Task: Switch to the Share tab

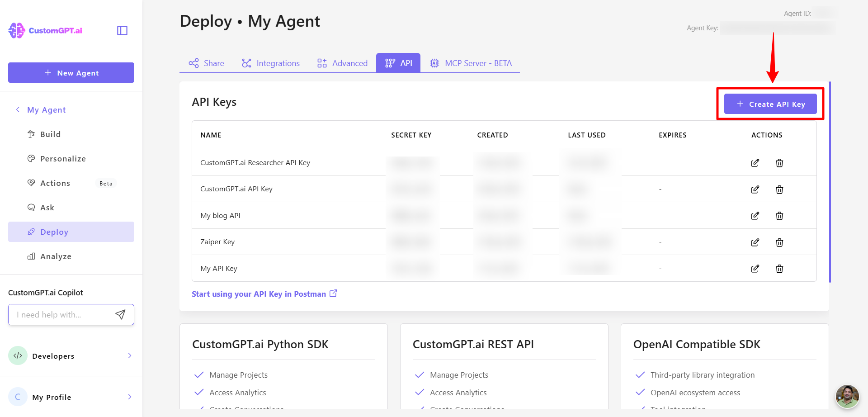Action: pos(207,63)
